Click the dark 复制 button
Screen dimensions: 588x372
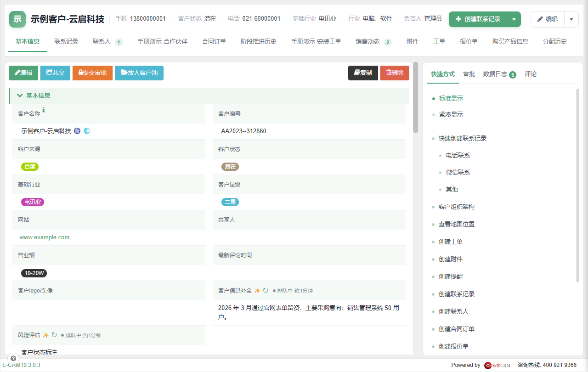pyautogui.click(x=363, y=73)
